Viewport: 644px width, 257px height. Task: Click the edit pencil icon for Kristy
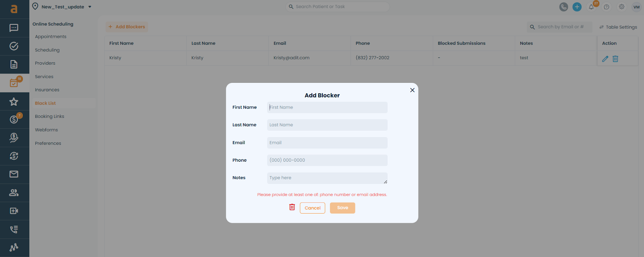pyautogui.click(x=605, y=59)
